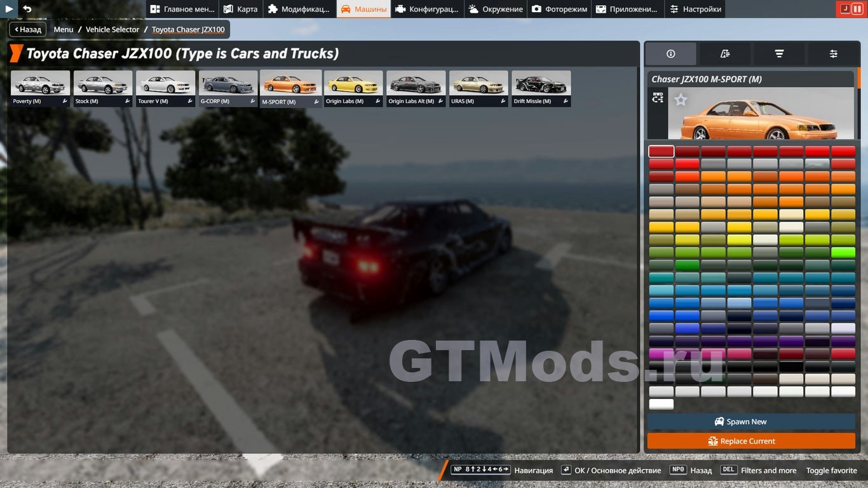The width and height of the screenshot is (868, 488).
Task: Select the bright white swatch in the last row
Action: point(661,404)
